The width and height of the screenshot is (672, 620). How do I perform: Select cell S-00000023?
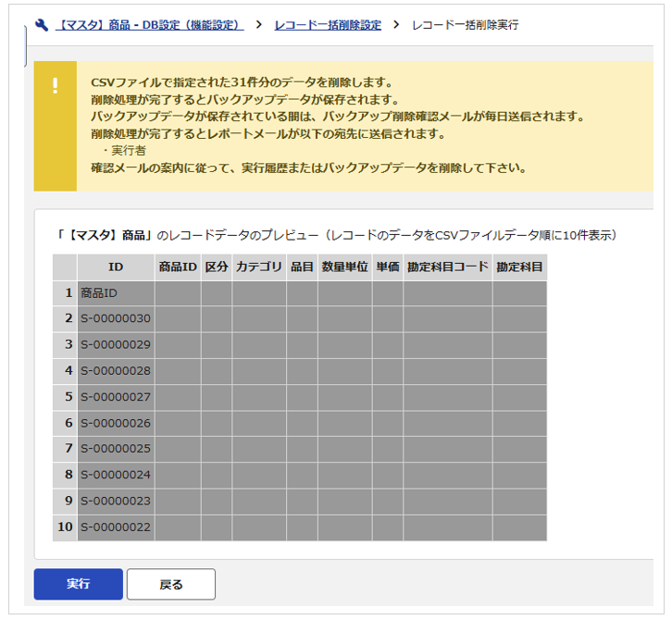point(116,502)
